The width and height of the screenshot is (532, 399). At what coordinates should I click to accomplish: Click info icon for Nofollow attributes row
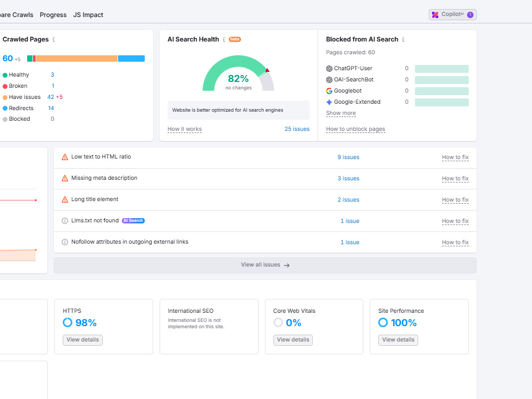65,242
